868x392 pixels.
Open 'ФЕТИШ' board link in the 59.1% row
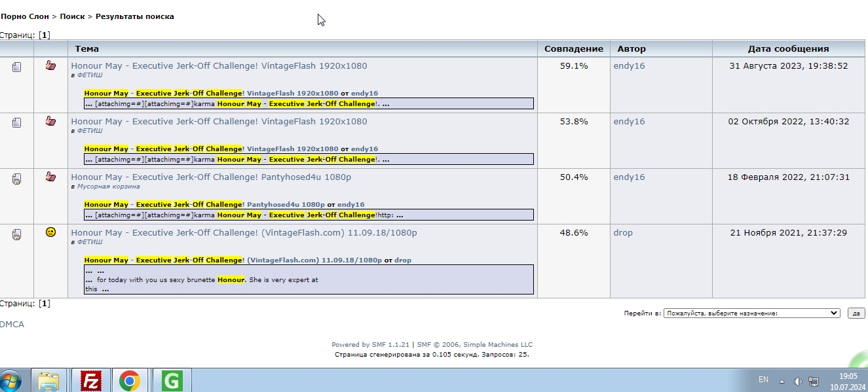coord(90,75)
